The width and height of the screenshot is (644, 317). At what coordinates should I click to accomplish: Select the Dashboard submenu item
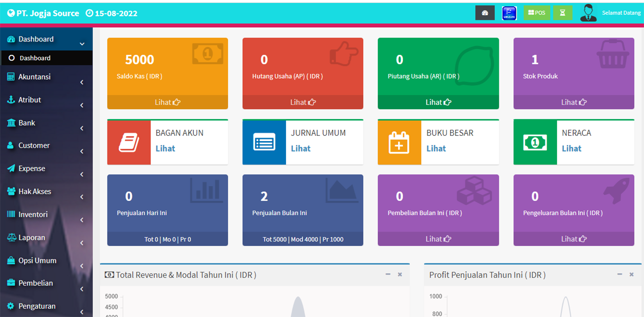click(35, 58)
